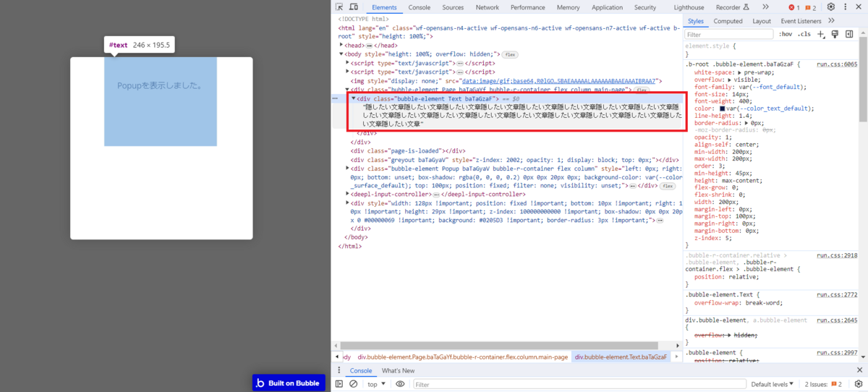Click the color swatch beside --color_text_default
Viewport: 868px width, 392px height.
pos(722,108)
